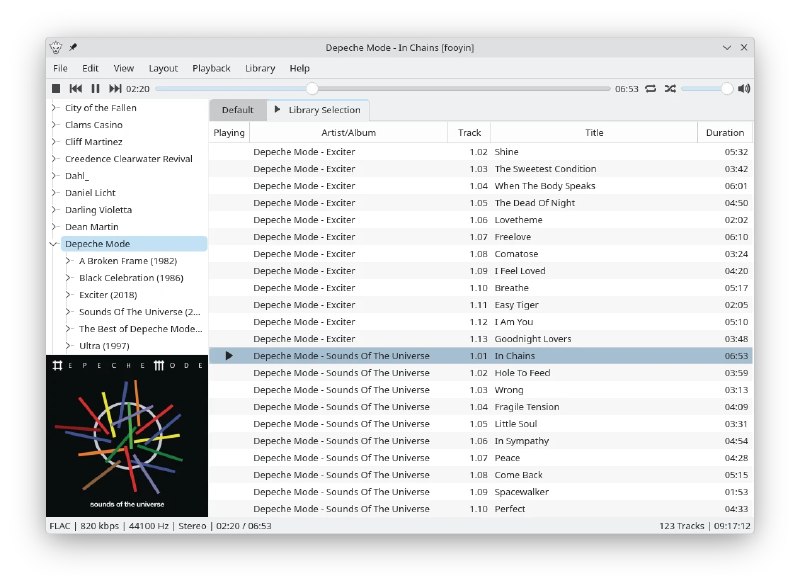This screenshot has height=588, width=800.
Task: Expand the City of the Fallen artist
Action: [55, 108]
